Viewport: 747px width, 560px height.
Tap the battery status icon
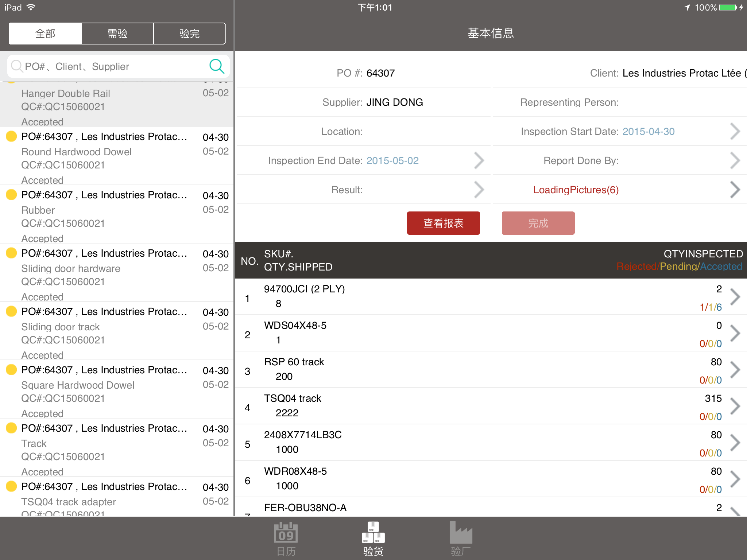tap(728, 7)
